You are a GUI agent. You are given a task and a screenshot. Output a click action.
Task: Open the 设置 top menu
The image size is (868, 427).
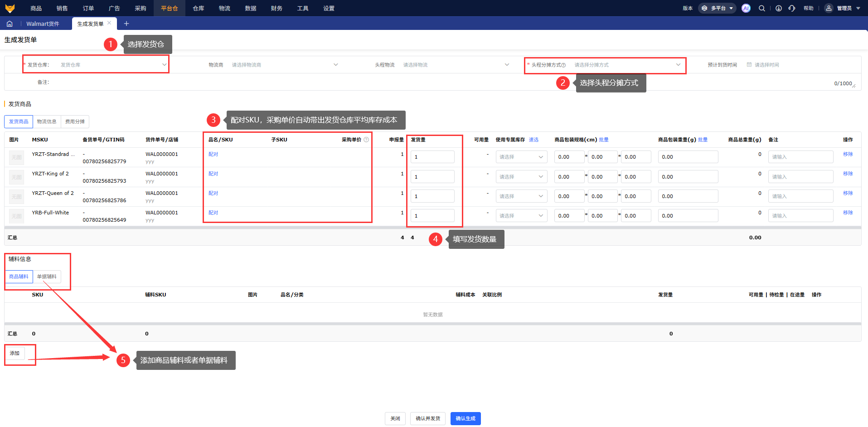tap(329, 8)
